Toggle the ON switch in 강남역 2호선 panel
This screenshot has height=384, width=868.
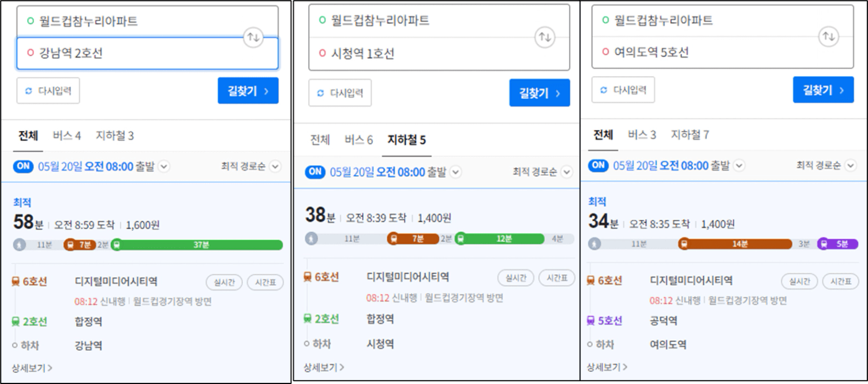pos(24,167)
